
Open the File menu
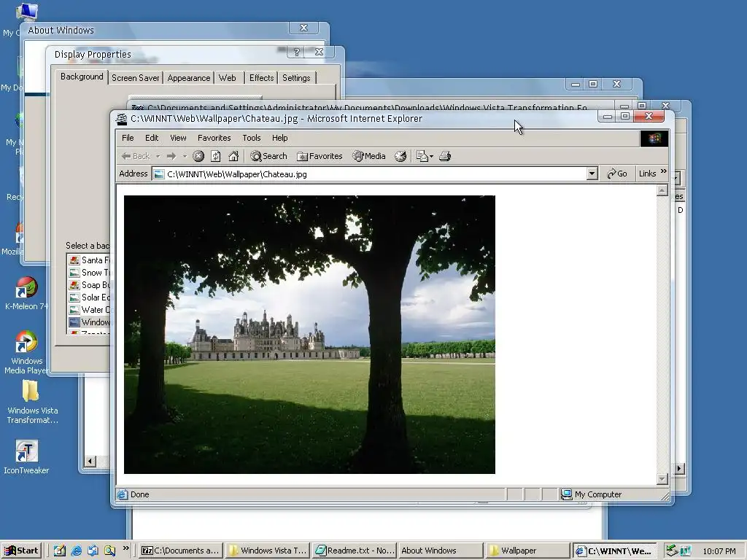pos(128,138)
